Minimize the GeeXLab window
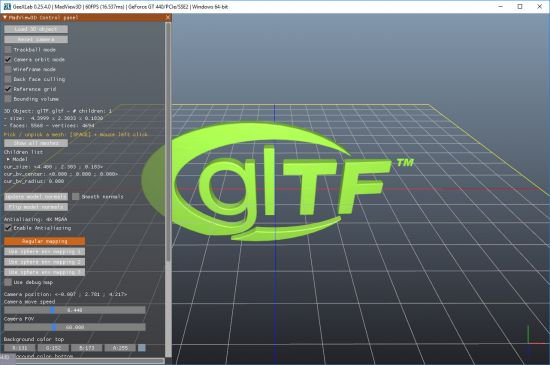The image size is (550, 365). coord(501,7)
